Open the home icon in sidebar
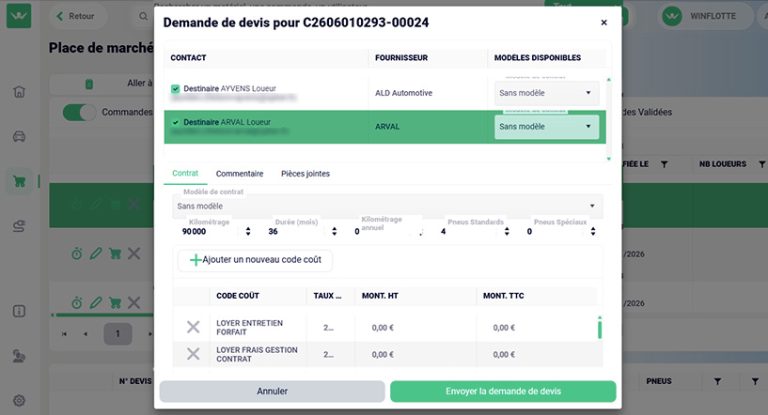The height and width of the screenshot is (415, 768). click(x=19, y=92)
